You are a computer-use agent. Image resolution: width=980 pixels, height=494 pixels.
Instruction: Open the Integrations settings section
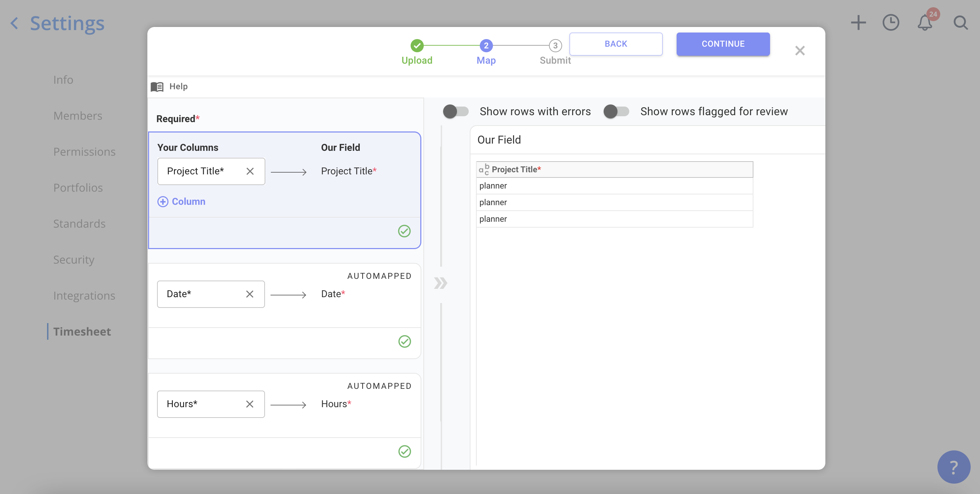tap(84, 295)
